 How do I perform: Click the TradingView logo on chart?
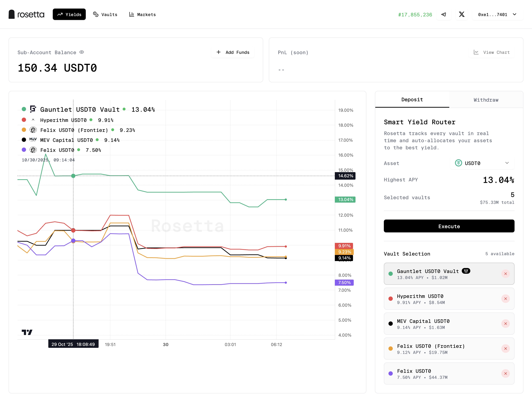point(27,332)
